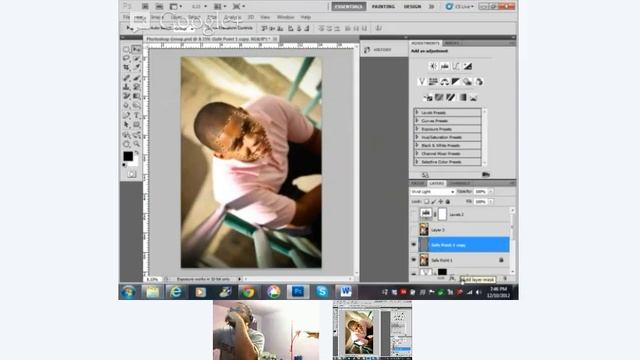640x360 pixels.
Task: Expand Levels Presets
Action: pyautogui.click(x=417, y=112)
